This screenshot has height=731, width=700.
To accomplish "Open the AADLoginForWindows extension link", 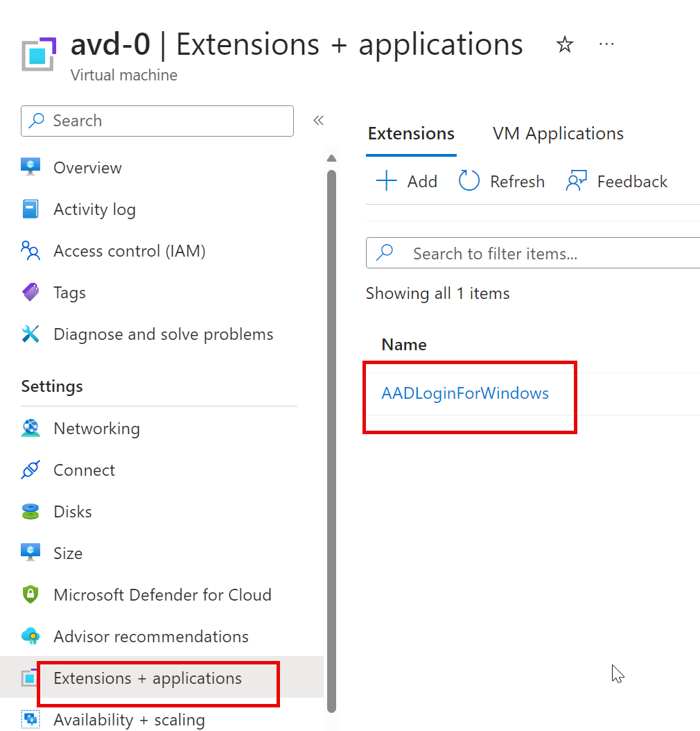I will coord(465,393).
